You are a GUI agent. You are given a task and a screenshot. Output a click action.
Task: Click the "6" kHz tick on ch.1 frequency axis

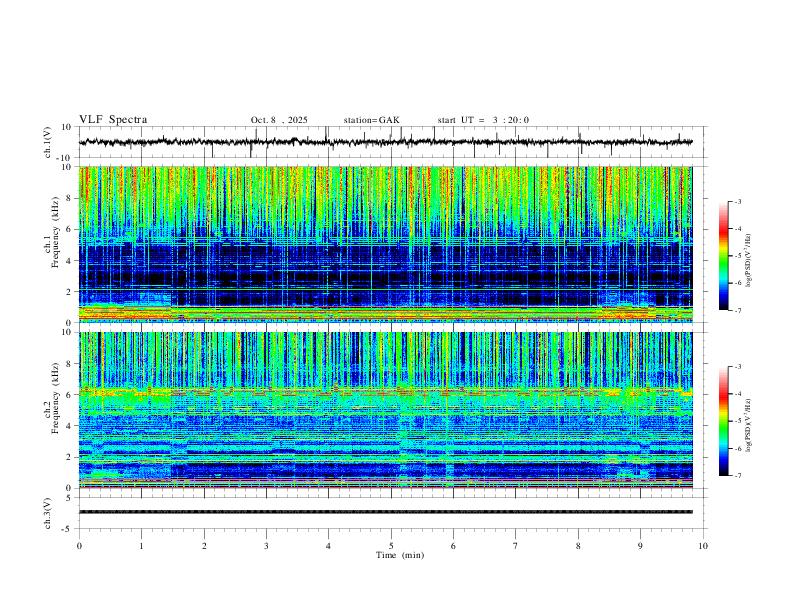point(69,229)
